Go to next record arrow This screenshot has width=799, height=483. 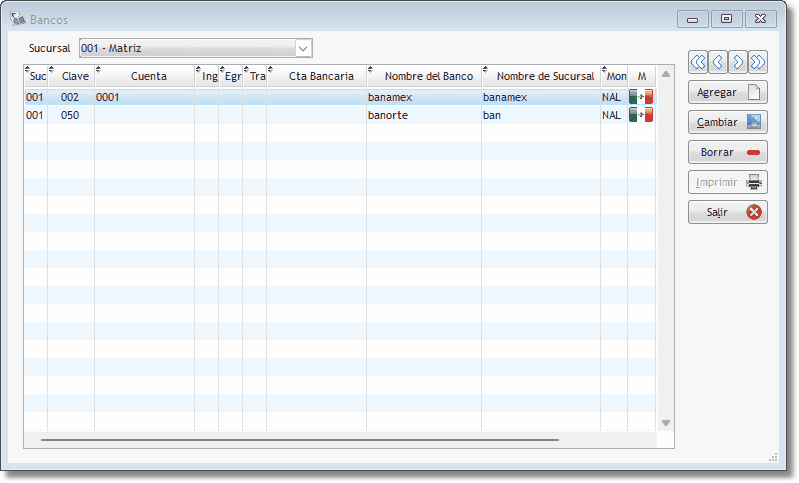pos(738,62)
